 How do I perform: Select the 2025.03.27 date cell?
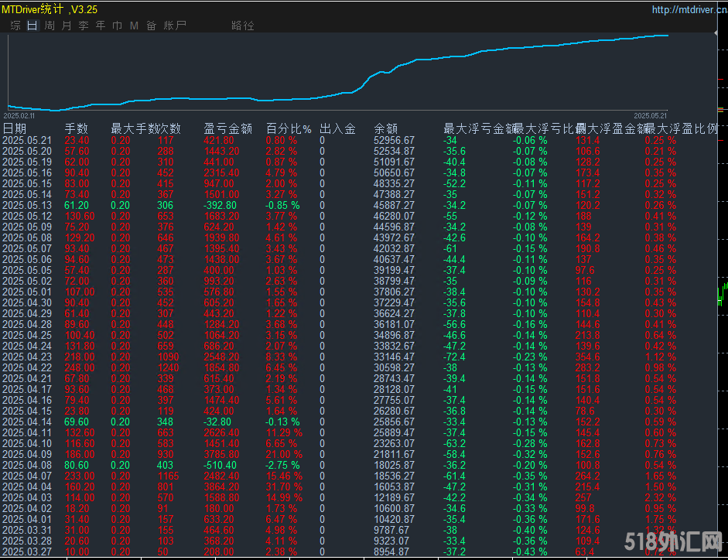point(27,552)
